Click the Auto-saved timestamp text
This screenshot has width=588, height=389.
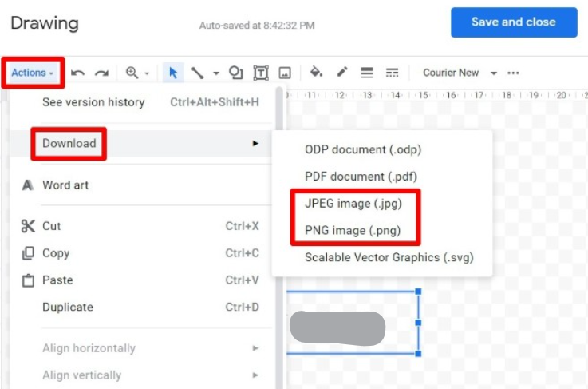(x=257, y=26)
